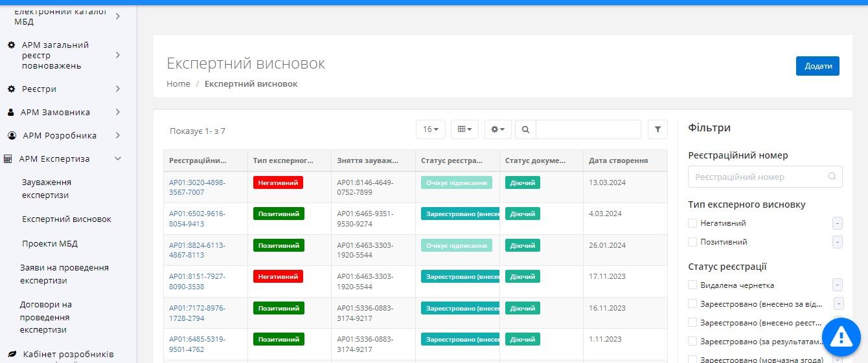868x363 pixels.
Task: Click the search magnifier icon
Action: [x=525, y=129]
